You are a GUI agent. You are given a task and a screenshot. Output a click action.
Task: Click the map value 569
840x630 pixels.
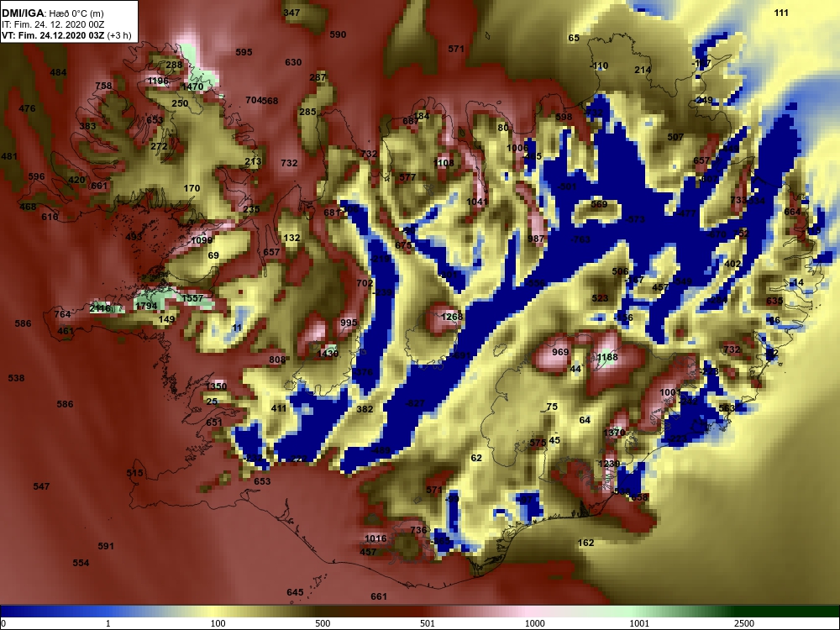600,205
